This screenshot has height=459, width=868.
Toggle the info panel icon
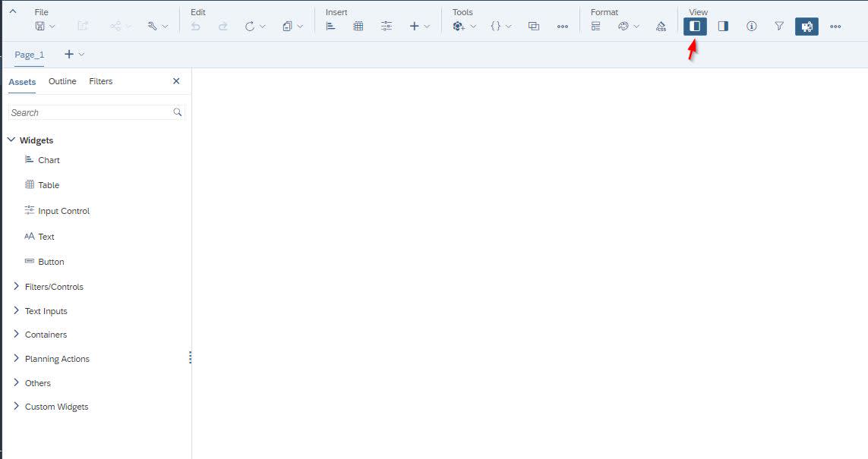[751, 26]
